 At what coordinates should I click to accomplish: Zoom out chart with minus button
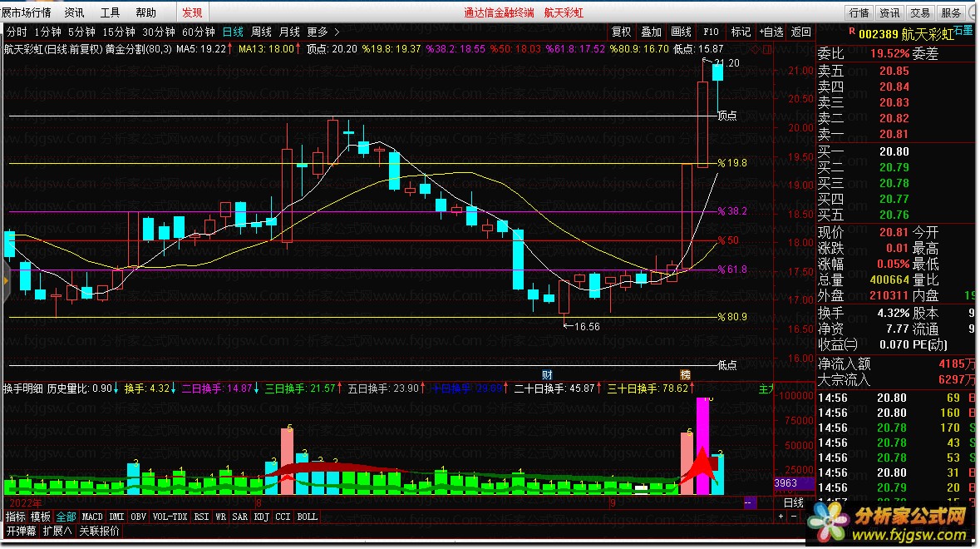(794, 517)
